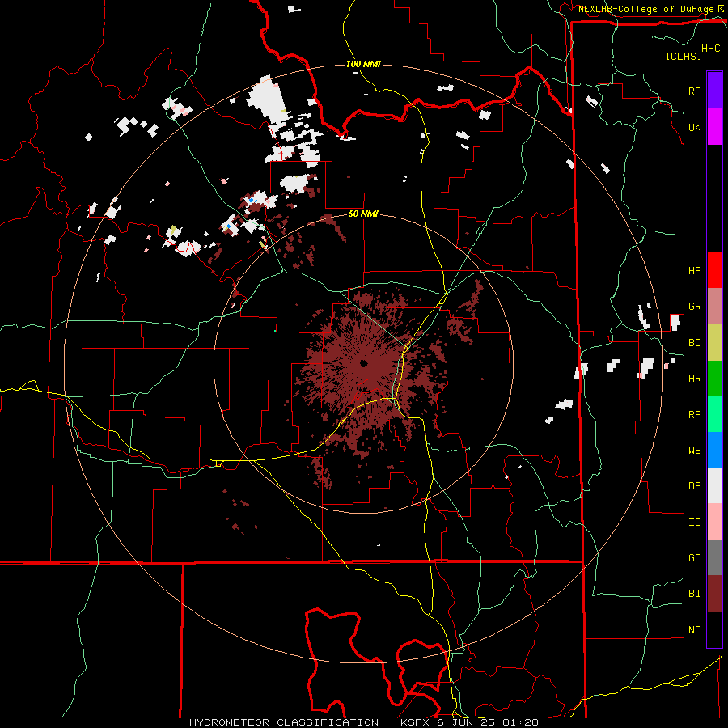Click the BD legend label
The image size is (728, 728).
tap(694, 343)
